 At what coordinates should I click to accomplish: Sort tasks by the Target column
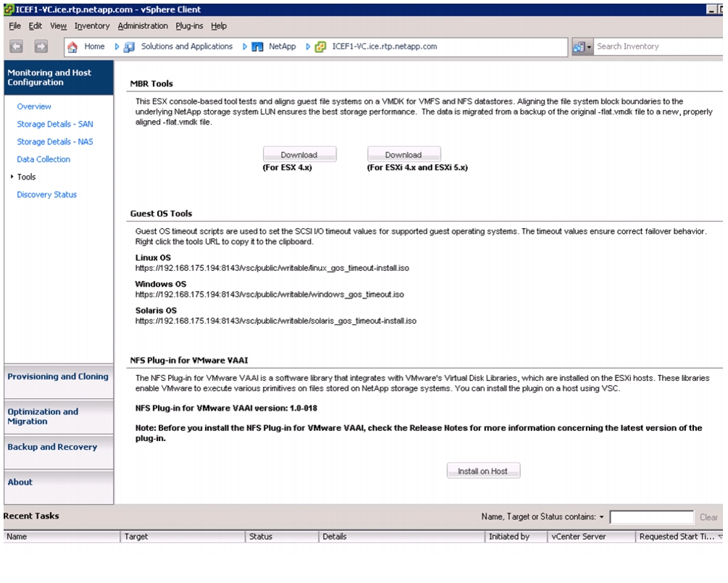[183, 536]
